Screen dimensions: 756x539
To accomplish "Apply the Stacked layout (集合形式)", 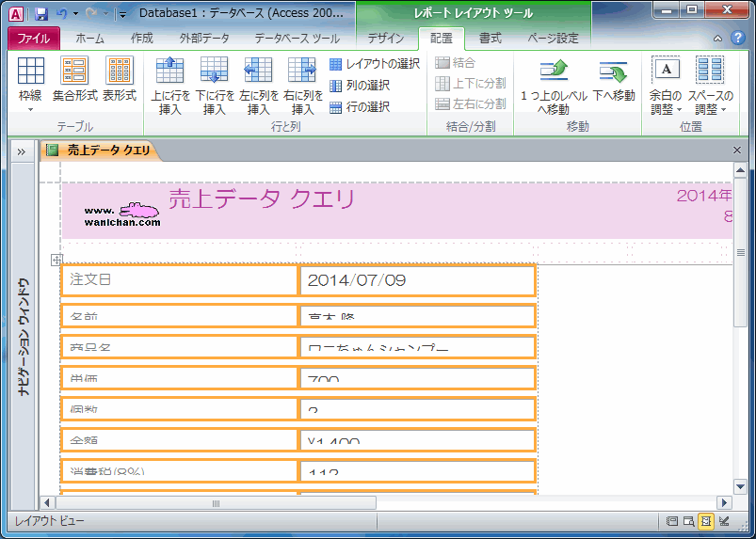I will (74, 79).
